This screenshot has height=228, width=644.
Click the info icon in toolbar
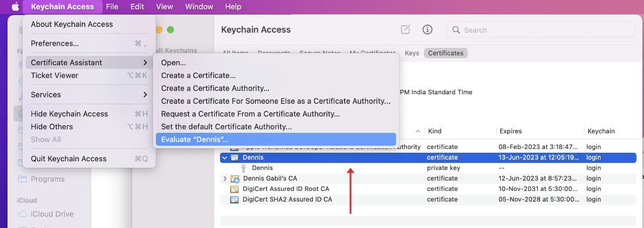point(428,30)
